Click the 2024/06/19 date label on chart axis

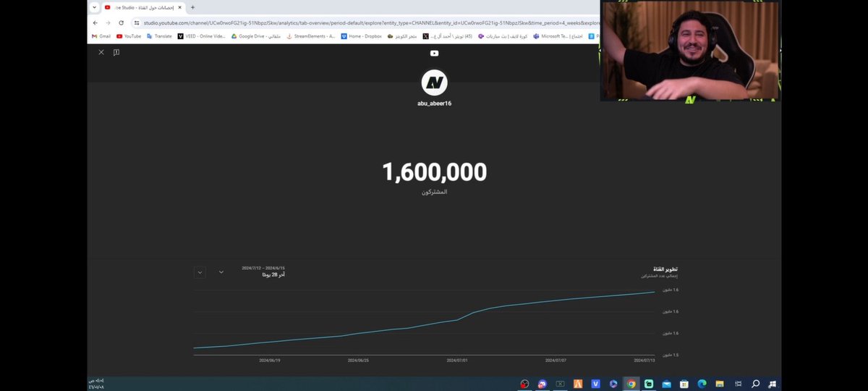coord(270,360)
